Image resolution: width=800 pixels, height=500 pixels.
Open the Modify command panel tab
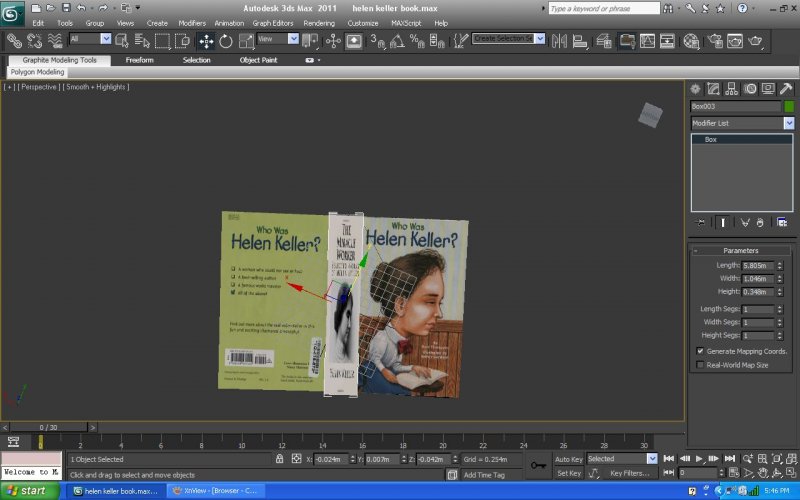(713, 89)
